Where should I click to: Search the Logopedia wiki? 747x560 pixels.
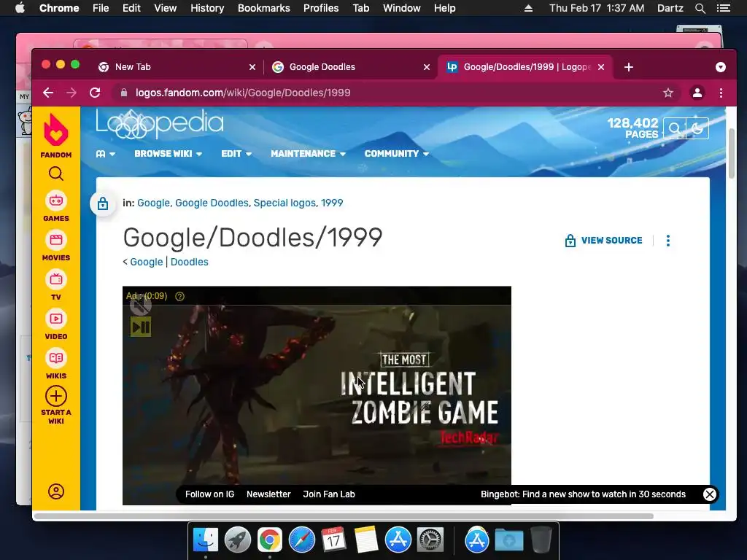click(x=675, y=128)
